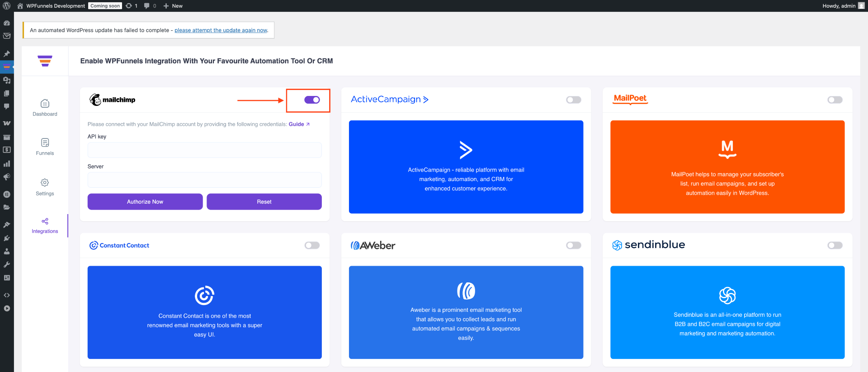The height and width of the screenshot is (372, 868).
Task: Go to WPFunnels Dashboard tab
Action: 45,108
